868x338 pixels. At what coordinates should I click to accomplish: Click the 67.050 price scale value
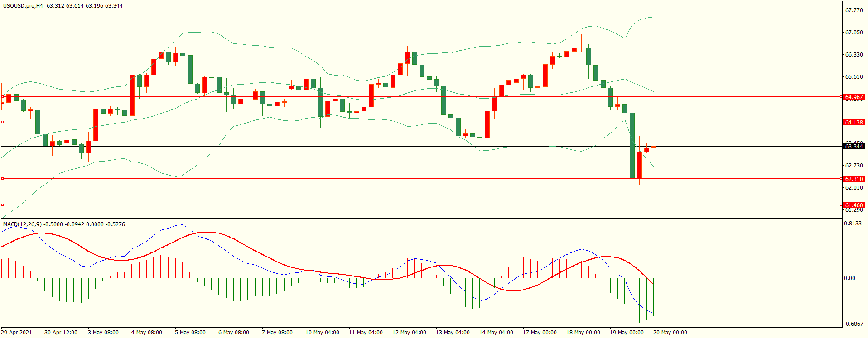tap(854, 33)
